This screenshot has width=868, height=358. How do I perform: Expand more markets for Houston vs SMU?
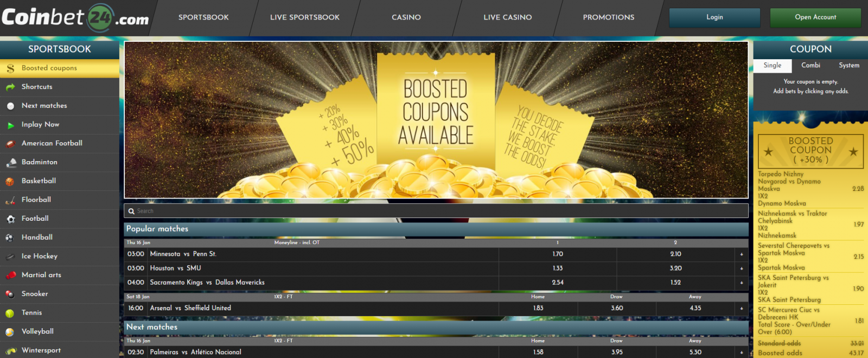point(742,268)
